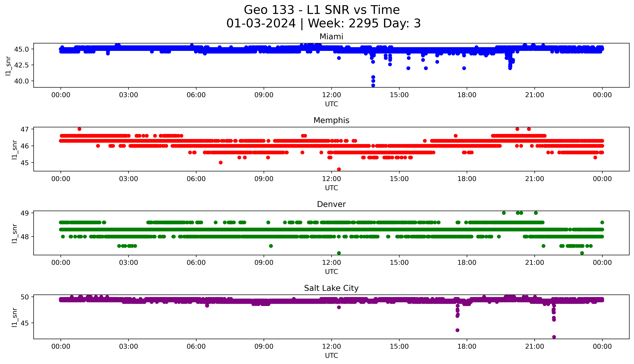Select the Miami subplot title

coord(331,37)
